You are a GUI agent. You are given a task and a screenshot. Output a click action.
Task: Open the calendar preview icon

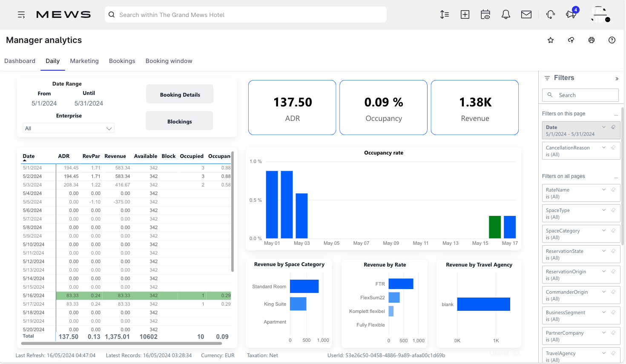coord(485,14)
